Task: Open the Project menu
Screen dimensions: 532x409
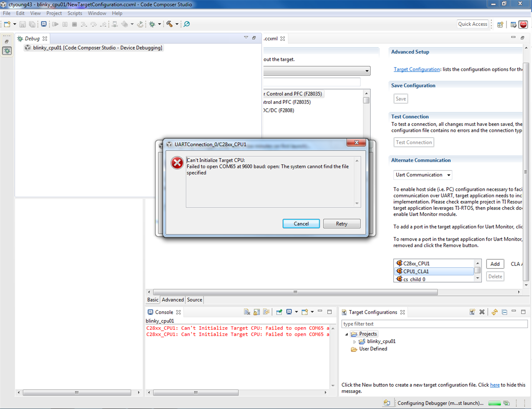Action: (x=54, y=13)
